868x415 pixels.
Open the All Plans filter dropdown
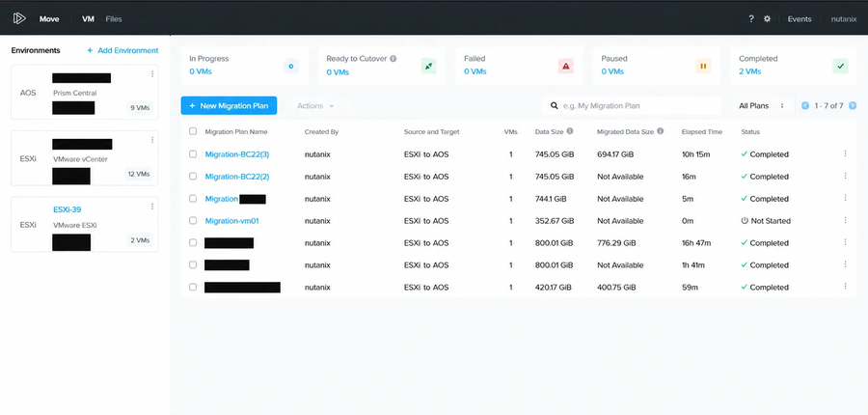click(x=762, y=105)
